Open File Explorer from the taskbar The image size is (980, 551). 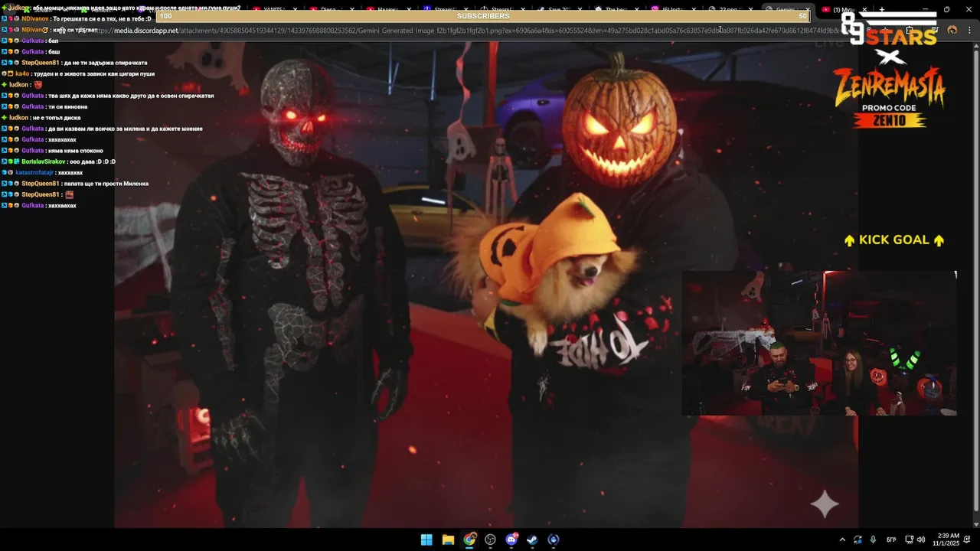[x=448, y=540]
